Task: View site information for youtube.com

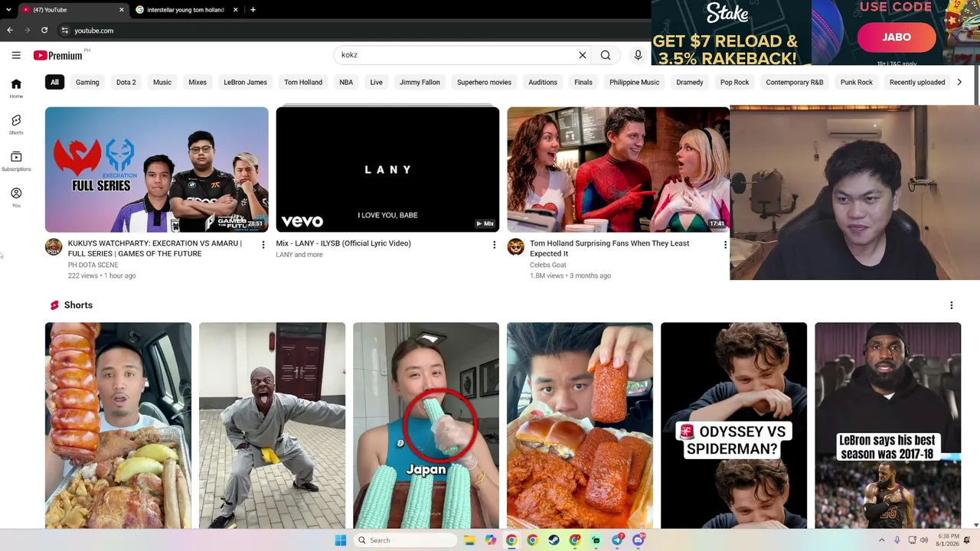Action: pos(65,31)
